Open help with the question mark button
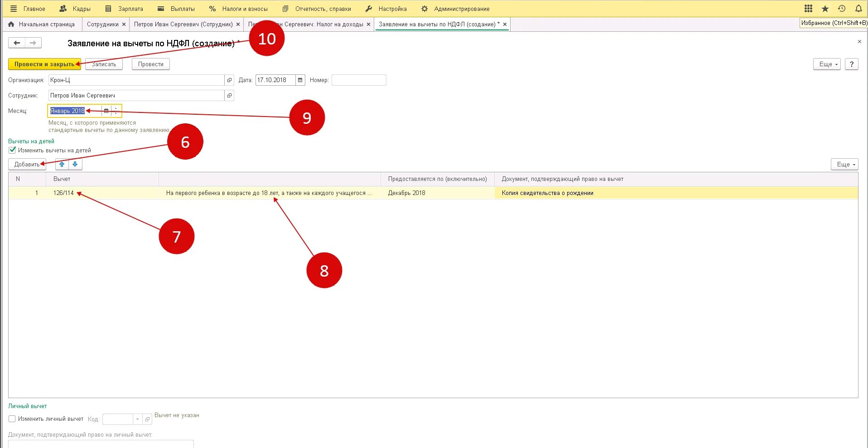This screenshot has height=448, width=868. [852, 64]
